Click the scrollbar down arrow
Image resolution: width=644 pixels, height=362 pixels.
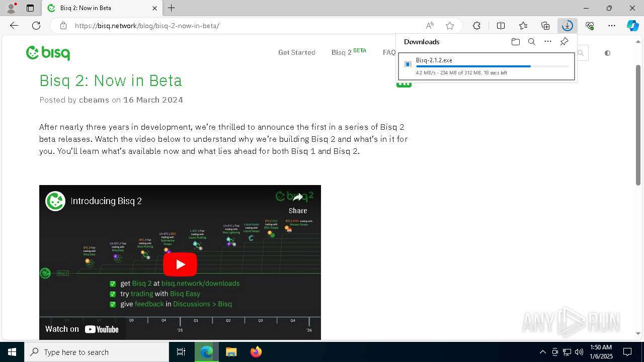[639, 333]
